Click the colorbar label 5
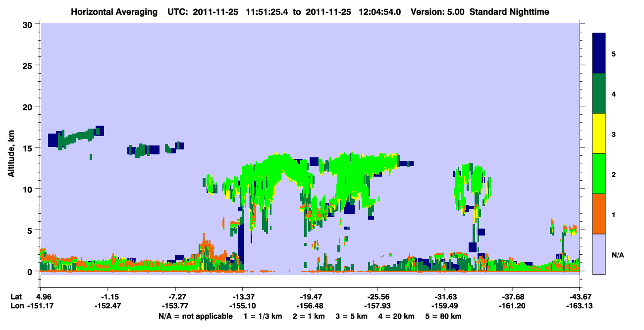 point(614,53)
